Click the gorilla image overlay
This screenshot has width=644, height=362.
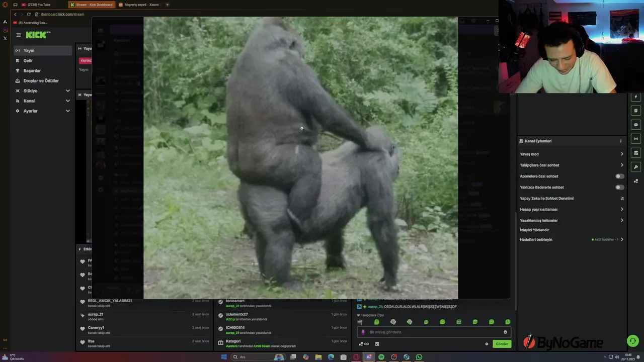[x=301, y=158]
